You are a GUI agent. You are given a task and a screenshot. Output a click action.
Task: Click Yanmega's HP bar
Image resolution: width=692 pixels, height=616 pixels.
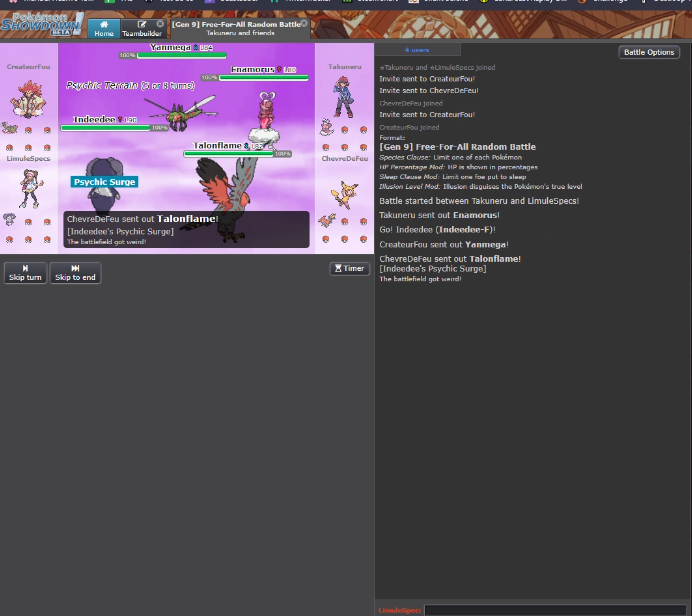181,56
